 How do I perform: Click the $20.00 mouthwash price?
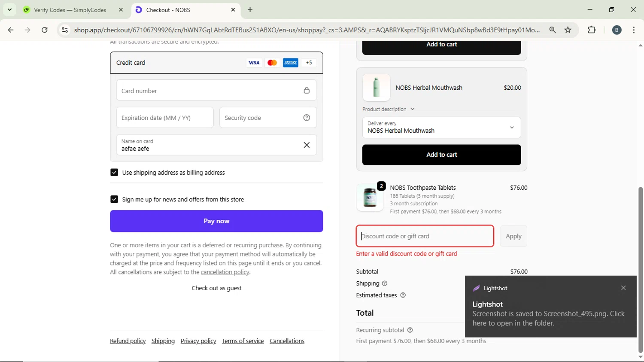512,88
